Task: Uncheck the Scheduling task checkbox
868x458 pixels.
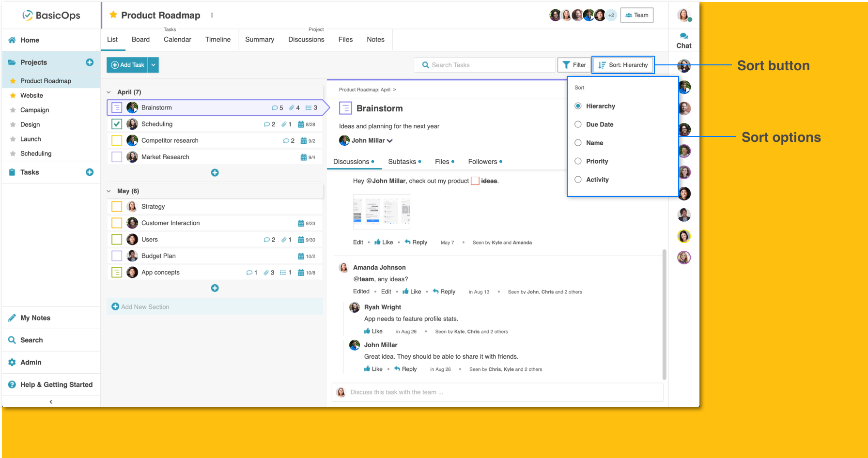Action: click(117, 124)
